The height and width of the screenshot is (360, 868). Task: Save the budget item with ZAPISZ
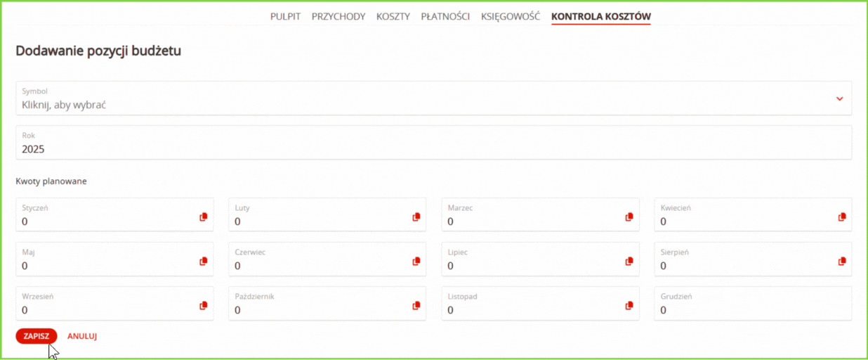(x=37, y=336)
